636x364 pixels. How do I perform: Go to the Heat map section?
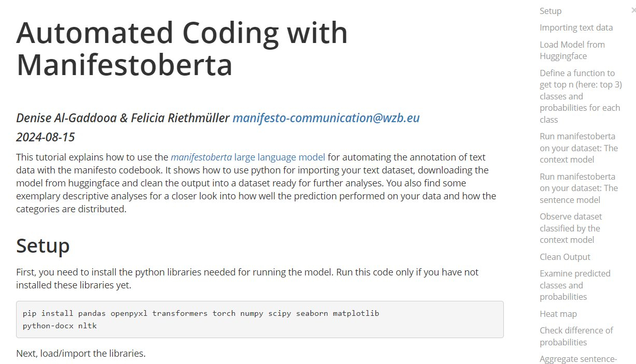(x=558, y=314)
